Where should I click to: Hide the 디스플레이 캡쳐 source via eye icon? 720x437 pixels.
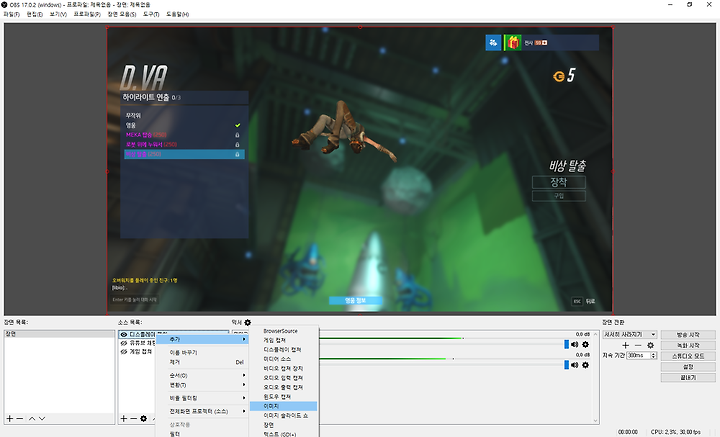point(124,335)
